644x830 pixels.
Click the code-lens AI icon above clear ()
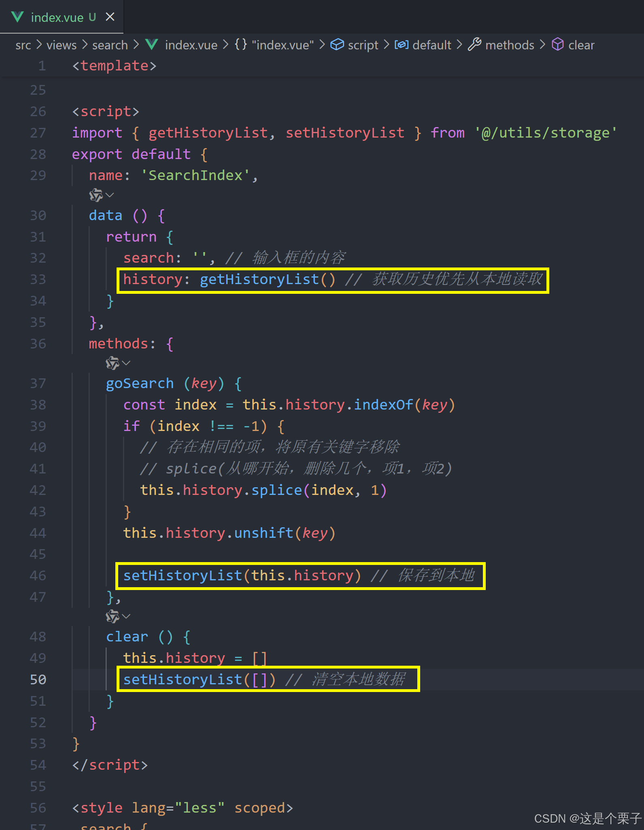pos(113,616)
